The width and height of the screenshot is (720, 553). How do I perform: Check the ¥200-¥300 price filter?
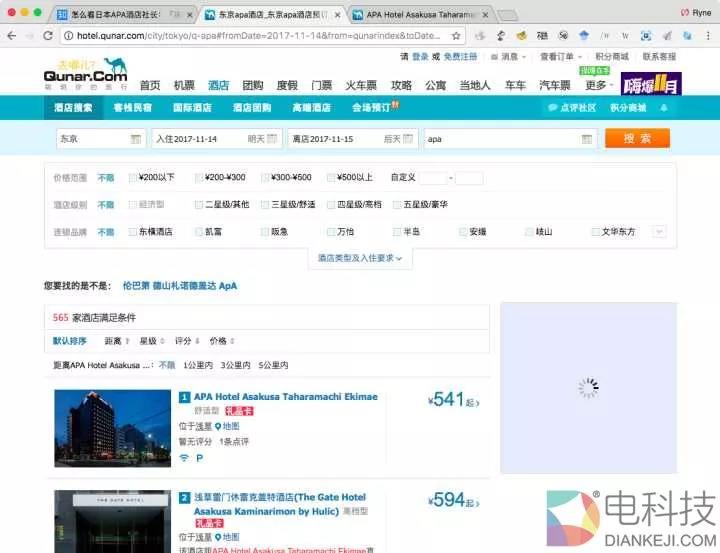(200, 178)
